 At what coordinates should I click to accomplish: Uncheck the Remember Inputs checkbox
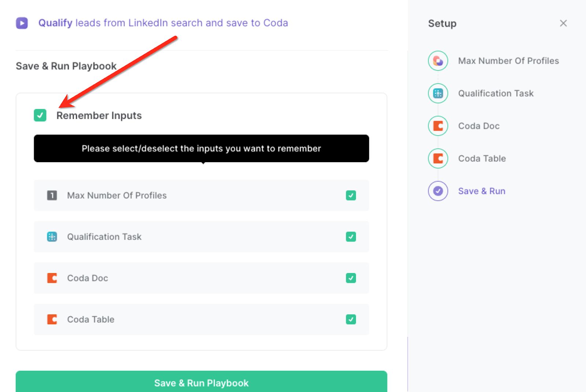[40, 115]
